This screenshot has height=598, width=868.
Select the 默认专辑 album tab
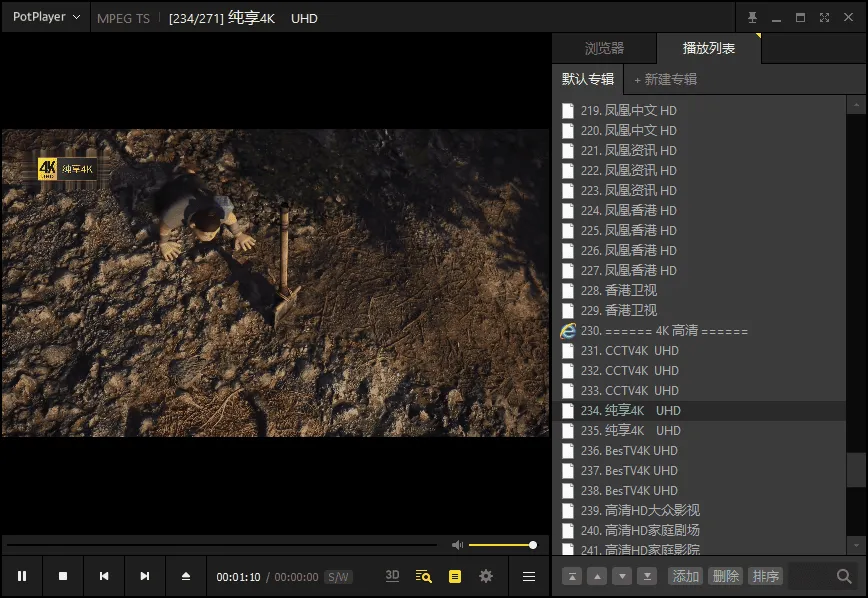coord(588,79)
